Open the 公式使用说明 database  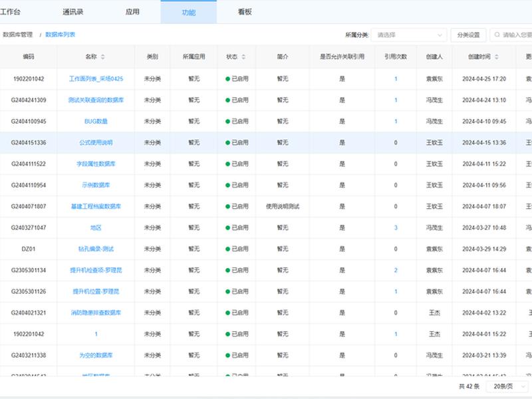pos(96,142)
